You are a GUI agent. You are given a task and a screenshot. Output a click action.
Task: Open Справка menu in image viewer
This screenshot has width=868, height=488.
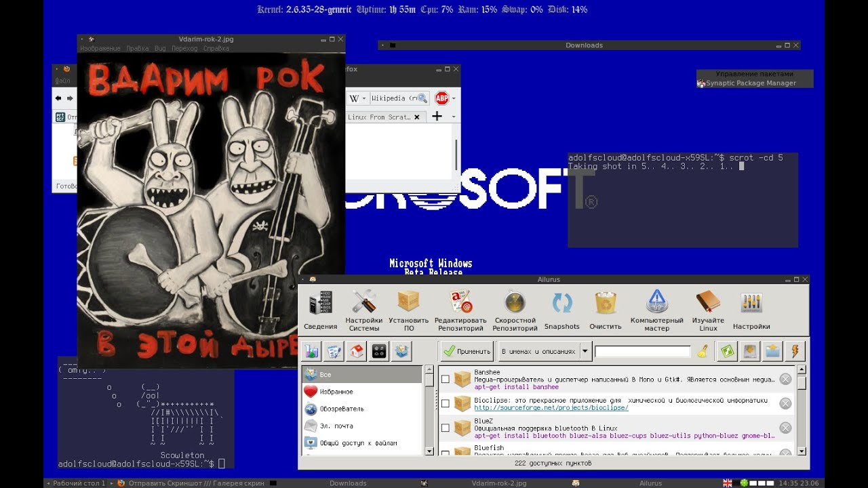(216, 49)
